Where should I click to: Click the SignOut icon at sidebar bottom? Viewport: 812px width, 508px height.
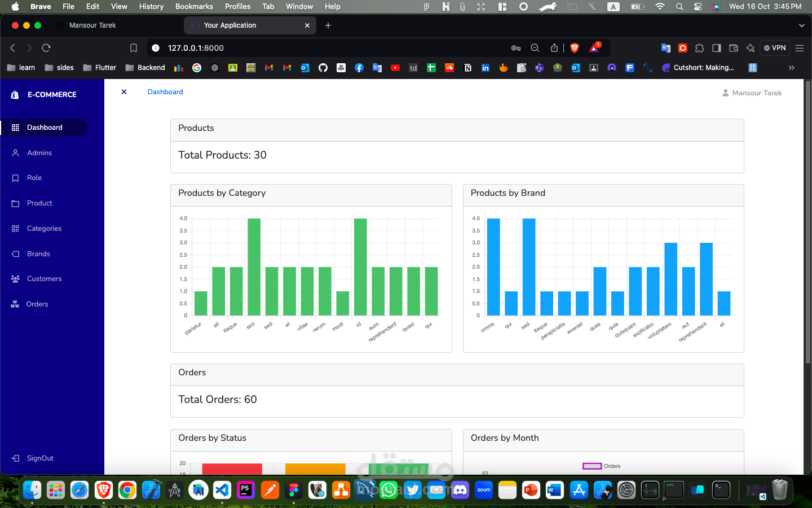15,458
